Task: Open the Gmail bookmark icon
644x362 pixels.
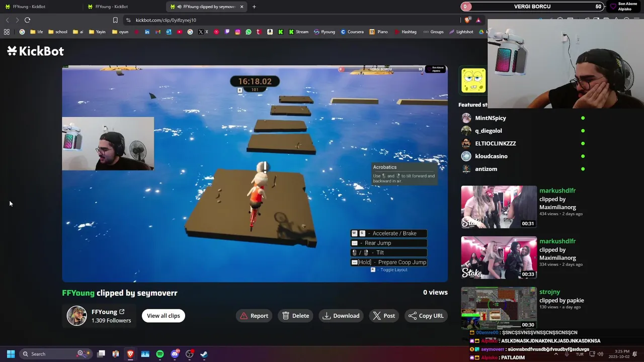Action: pos(158,32)
